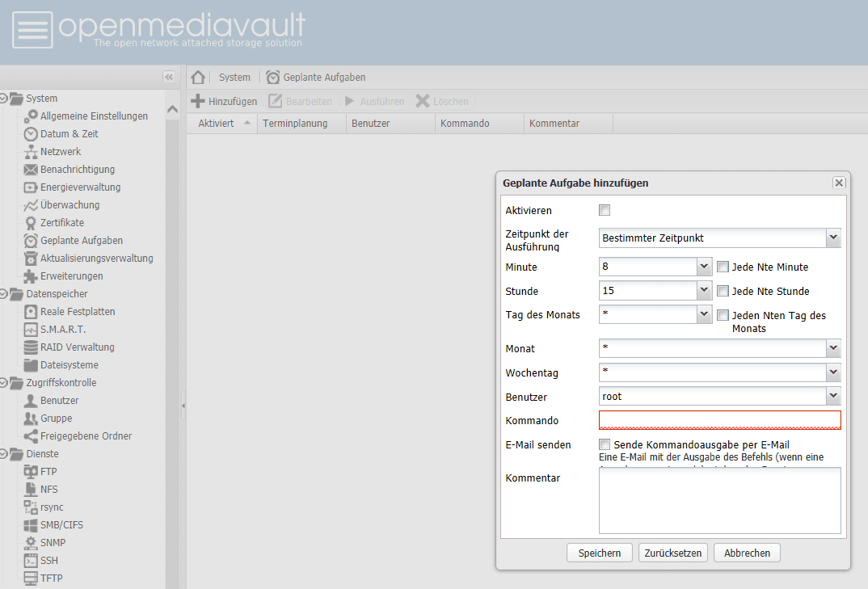Select the Dateisysteme folder icon
Viewport: 868px width, 589px height.
tap(31, 365)
